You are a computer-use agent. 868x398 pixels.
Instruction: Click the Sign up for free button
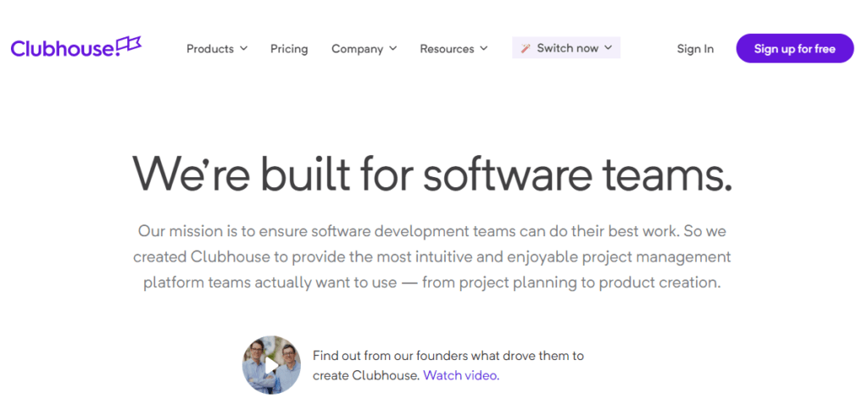click(x=795, y=48)
